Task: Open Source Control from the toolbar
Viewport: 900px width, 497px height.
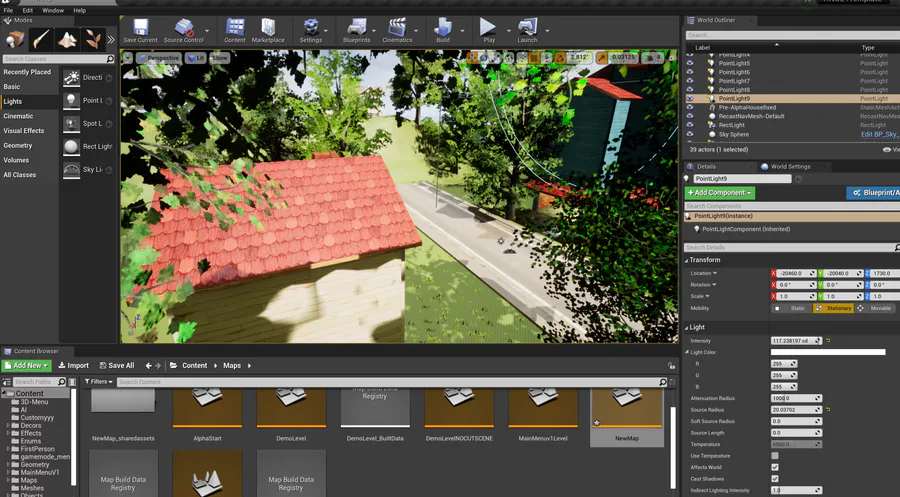Action: click(x=184, y=28)
